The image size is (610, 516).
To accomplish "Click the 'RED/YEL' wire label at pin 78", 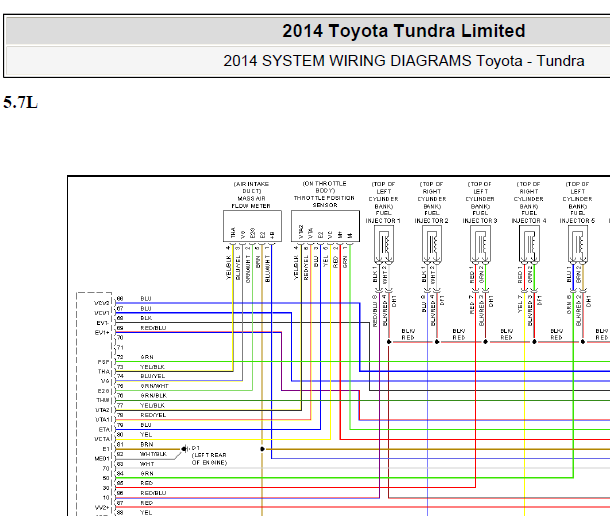I will click(x=153, y=415).
